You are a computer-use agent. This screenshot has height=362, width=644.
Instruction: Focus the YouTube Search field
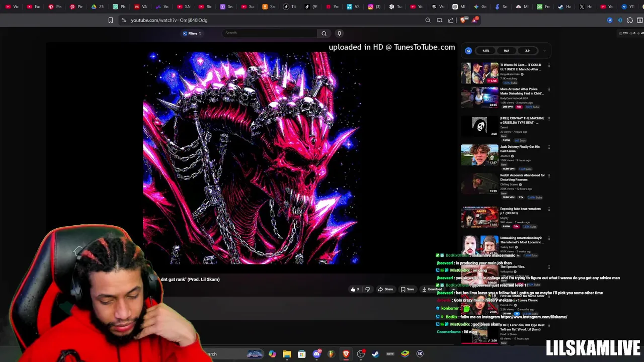click(x=270, y=33)
